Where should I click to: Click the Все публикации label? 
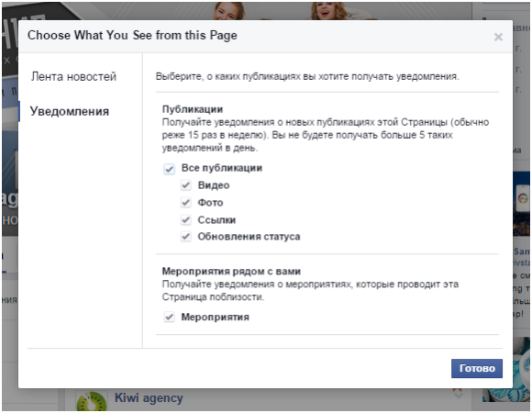coord(222,168)
